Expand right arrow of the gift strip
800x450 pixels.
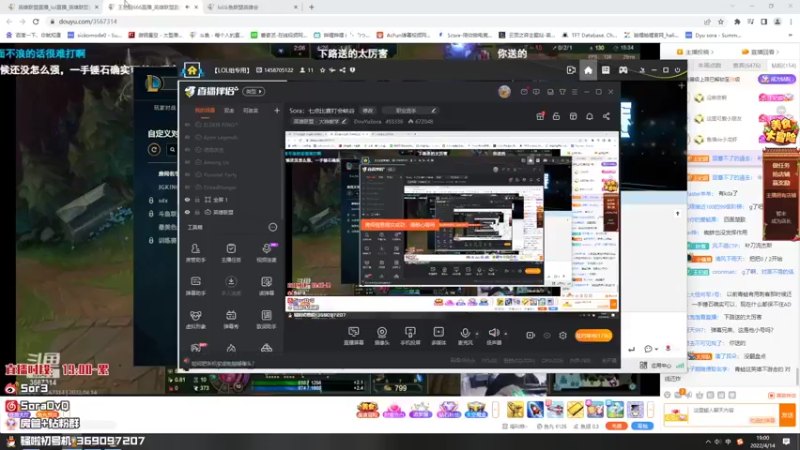tap(650, 409)
